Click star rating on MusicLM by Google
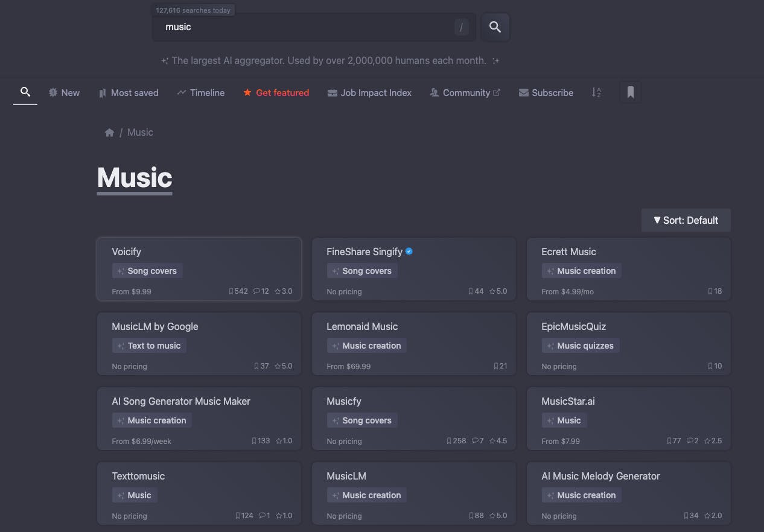764x532 pixels. (284, 366)
